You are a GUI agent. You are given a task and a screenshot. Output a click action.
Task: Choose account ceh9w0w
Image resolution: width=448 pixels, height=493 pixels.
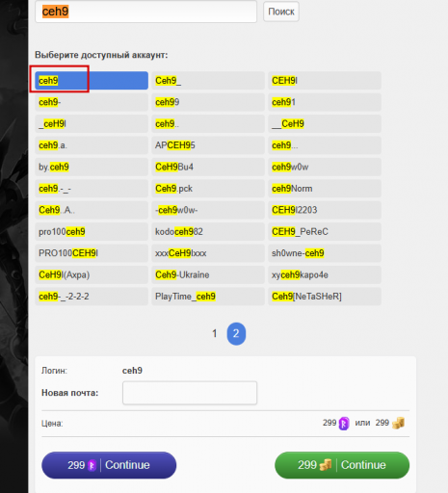pos(325,167)
